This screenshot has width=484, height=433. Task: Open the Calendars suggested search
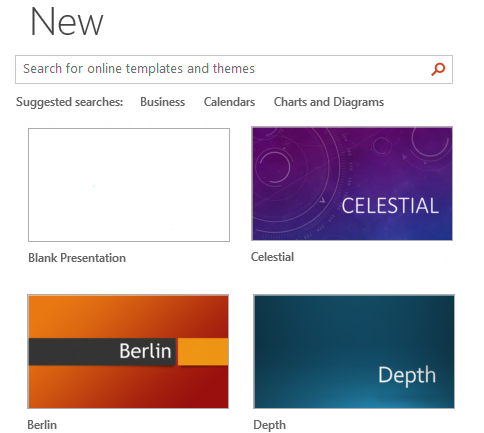[x=229, y=102]
